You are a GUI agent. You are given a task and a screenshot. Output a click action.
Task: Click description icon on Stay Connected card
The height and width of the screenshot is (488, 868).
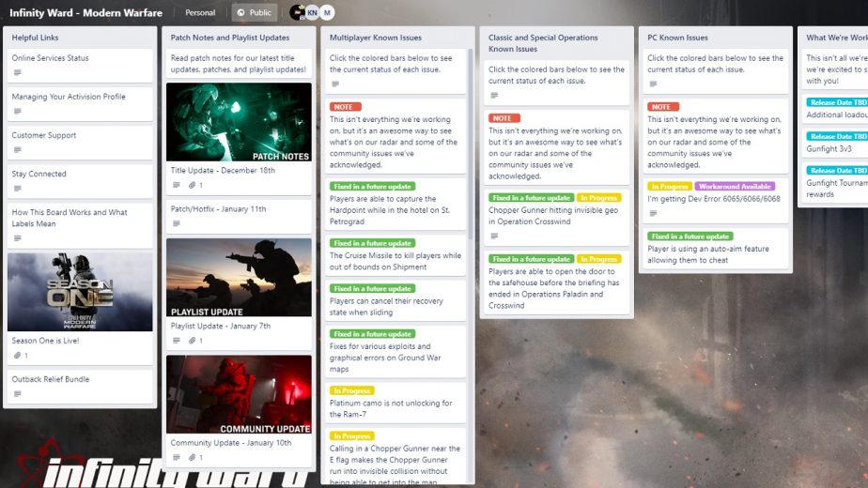click(x=18, y=189)
